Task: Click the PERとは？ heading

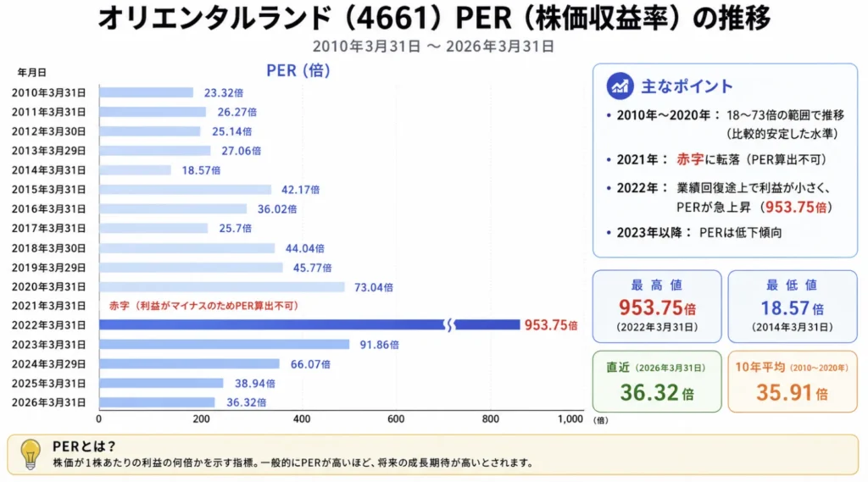Action: click(x=84, y=446)
